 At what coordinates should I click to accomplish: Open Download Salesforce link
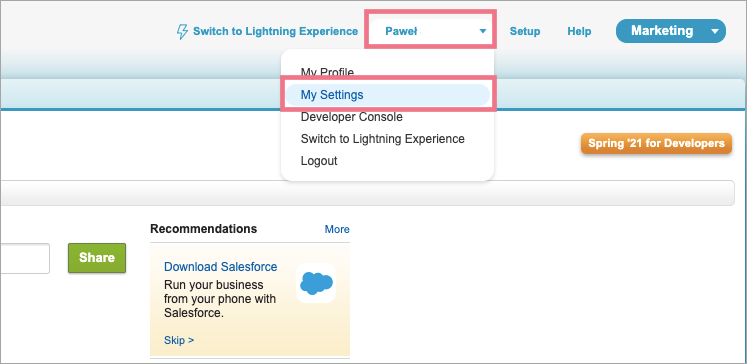click(x=221, y=266)
